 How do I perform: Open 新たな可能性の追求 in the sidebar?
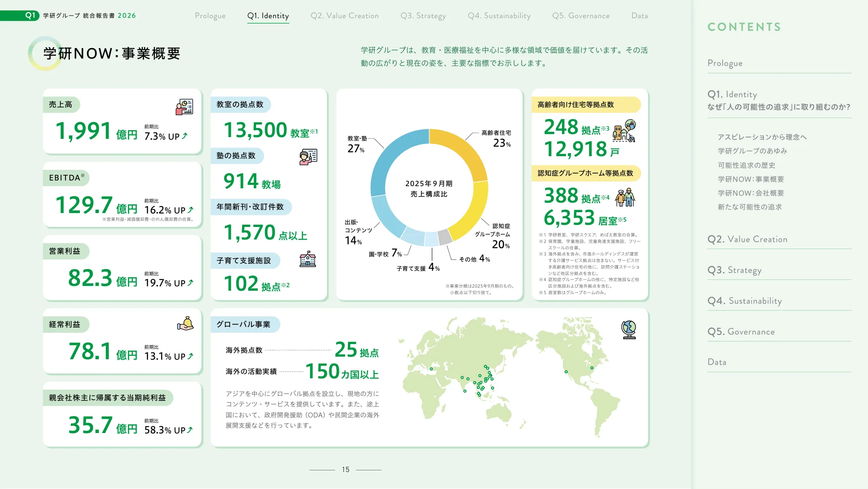pos(750,207)
